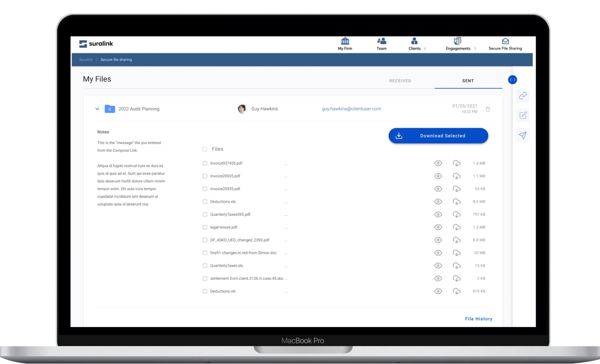
Task: Download the 8.6 MB Deductions.xls file
Action: point(457,202)
